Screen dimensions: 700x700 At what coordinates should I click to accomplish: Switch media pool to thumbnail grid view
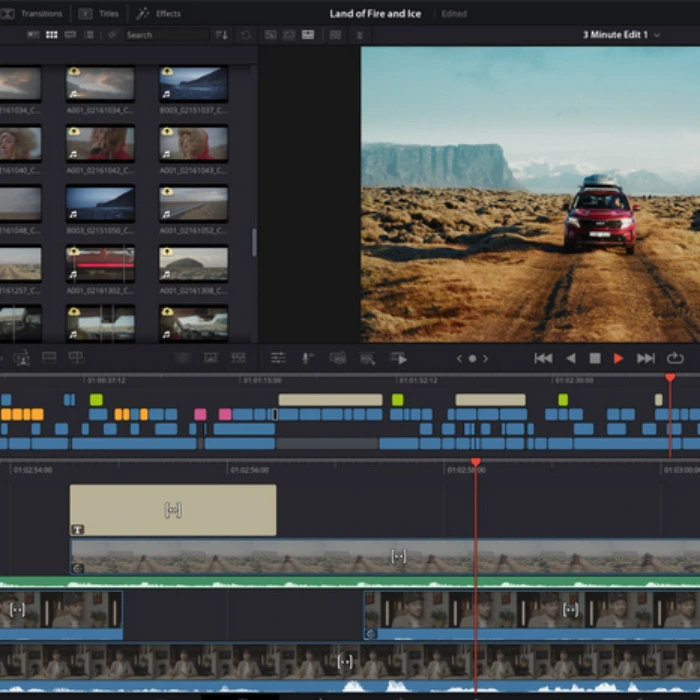52,34
